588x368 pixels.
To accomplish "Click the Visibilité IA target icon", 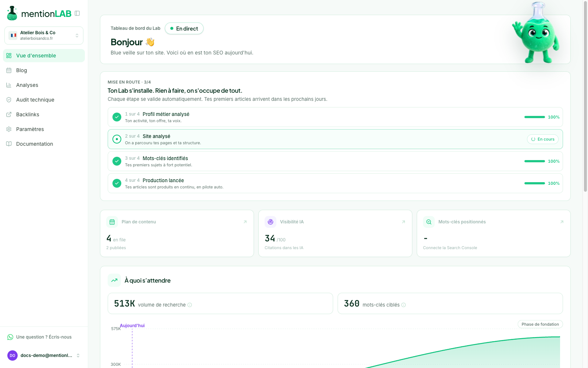I will 270,222.
